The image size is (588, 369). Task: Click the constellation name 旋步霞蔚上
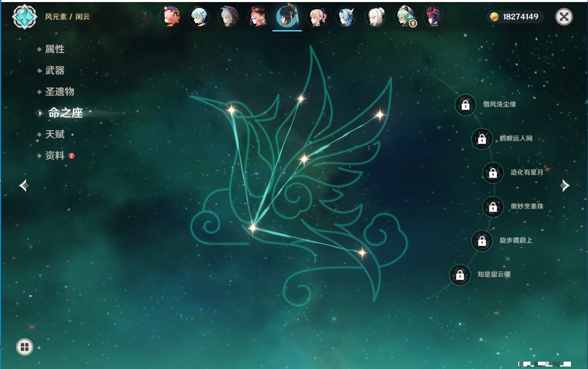[x=516, y=241]
